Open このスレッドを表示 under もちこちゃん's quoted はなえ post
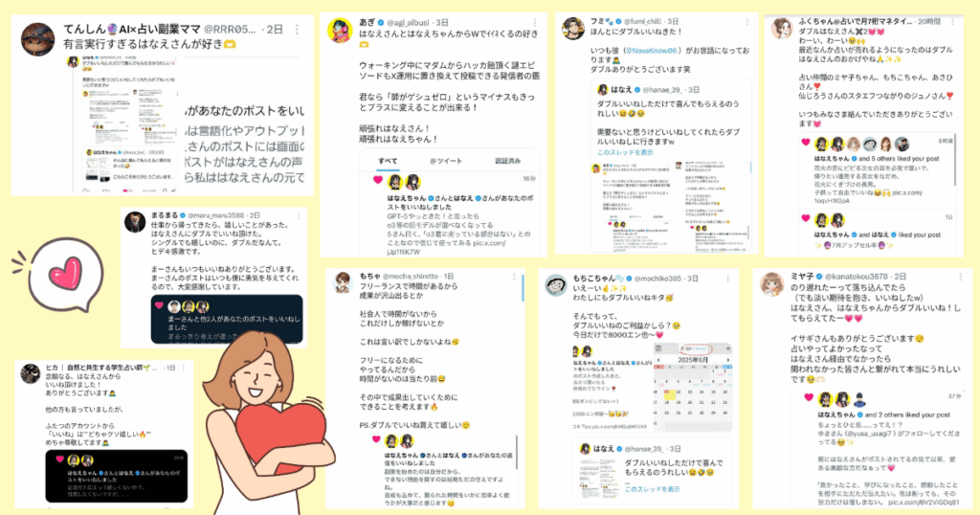 (652, 489)
